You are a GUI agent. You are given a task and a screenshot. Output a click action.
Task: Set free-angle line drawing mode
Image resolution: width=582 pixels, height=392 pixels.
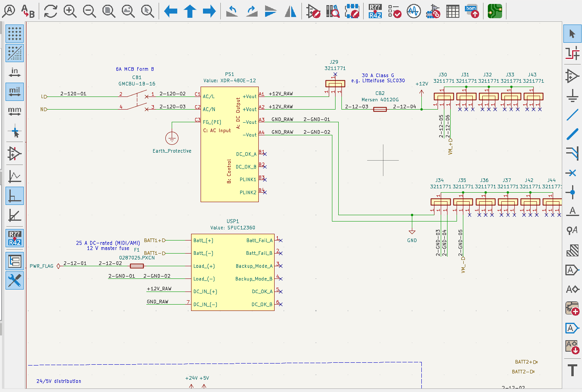pyautogui.click(x=15, y=176)
